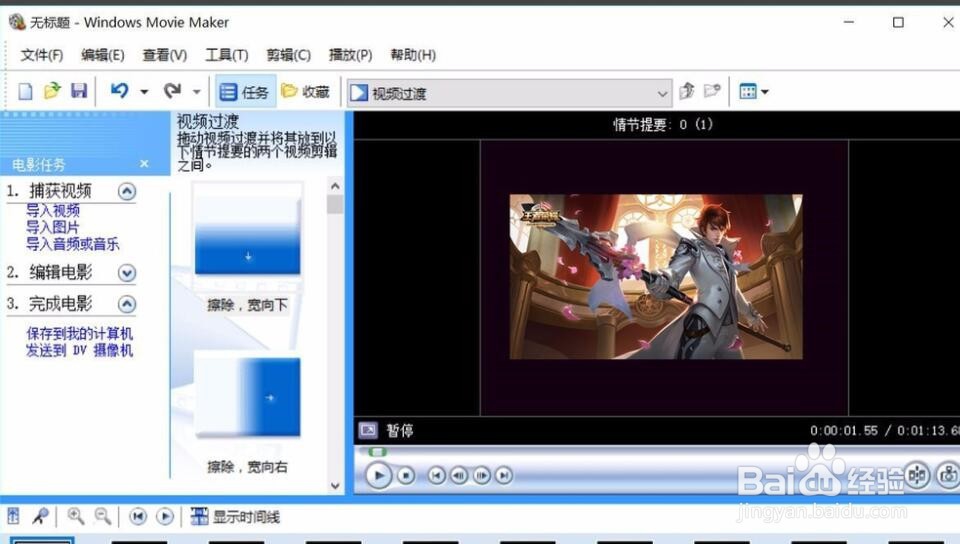
Task: Click the 导入视频 link
Action: click(x=53, y=211)
